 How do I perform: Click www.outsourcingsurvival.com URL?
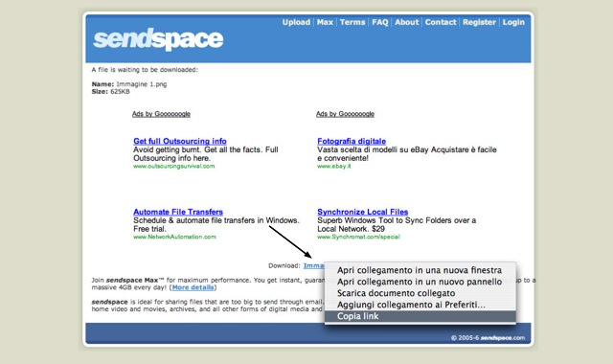174,166
